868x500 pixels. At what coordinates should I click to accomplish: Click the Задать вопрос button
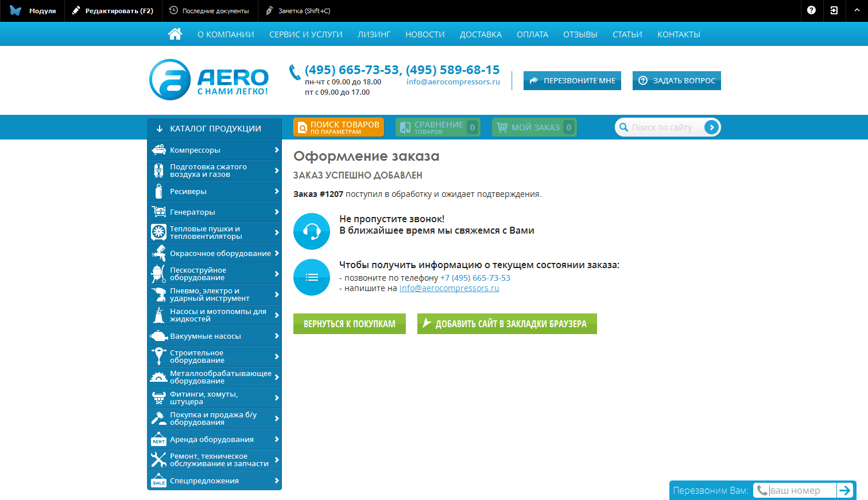(x=677, y=80)
